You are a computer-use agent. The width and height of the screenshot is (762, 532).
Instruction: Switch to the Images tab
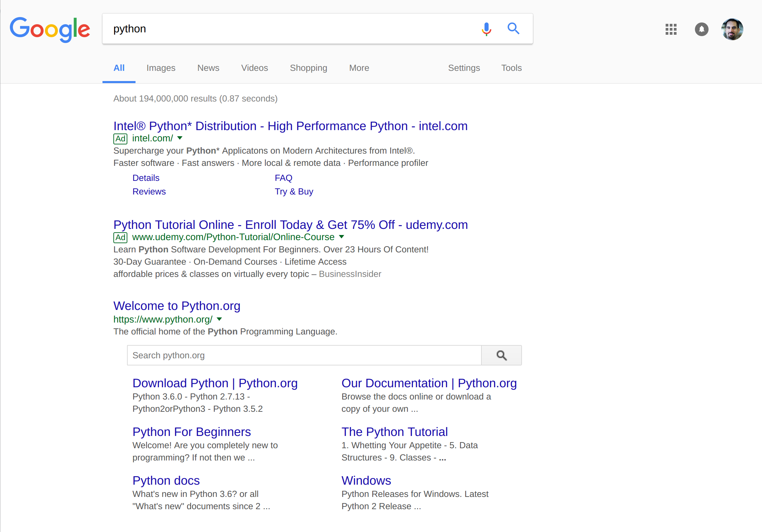tap(161, 68)
